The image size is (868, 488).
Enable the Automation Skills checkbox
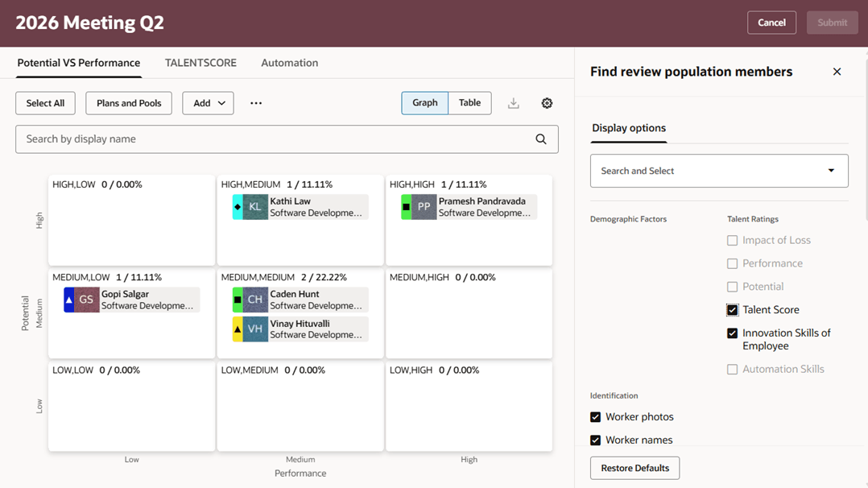pyautogui.click(x=733, y=370)
